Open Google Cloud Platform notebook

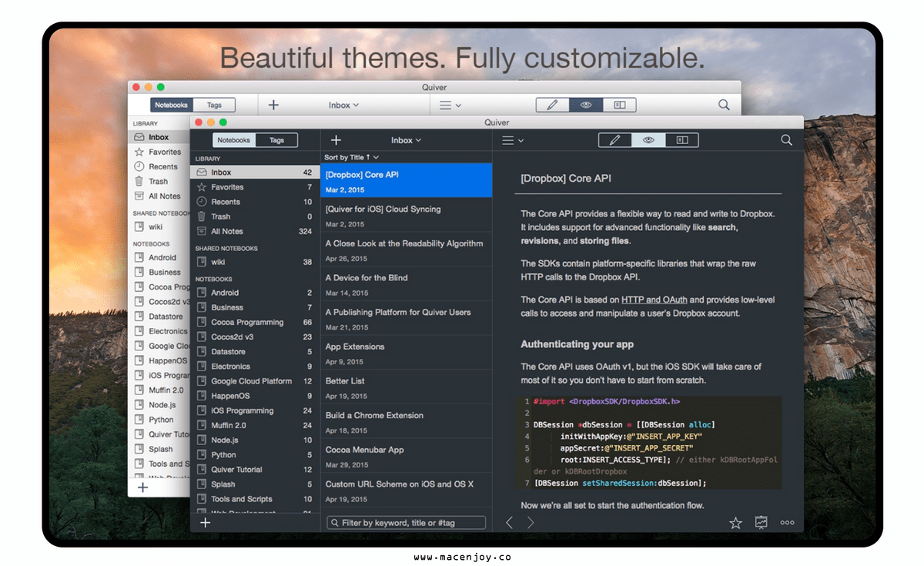pos(255,381)
